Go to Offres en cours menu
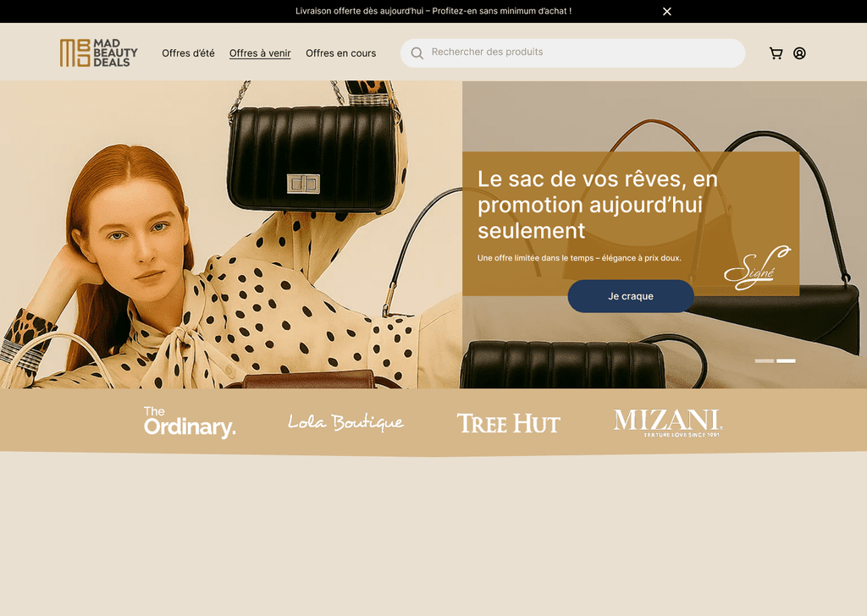Screen dimensions: 867x616 click(x=340, y=53)
